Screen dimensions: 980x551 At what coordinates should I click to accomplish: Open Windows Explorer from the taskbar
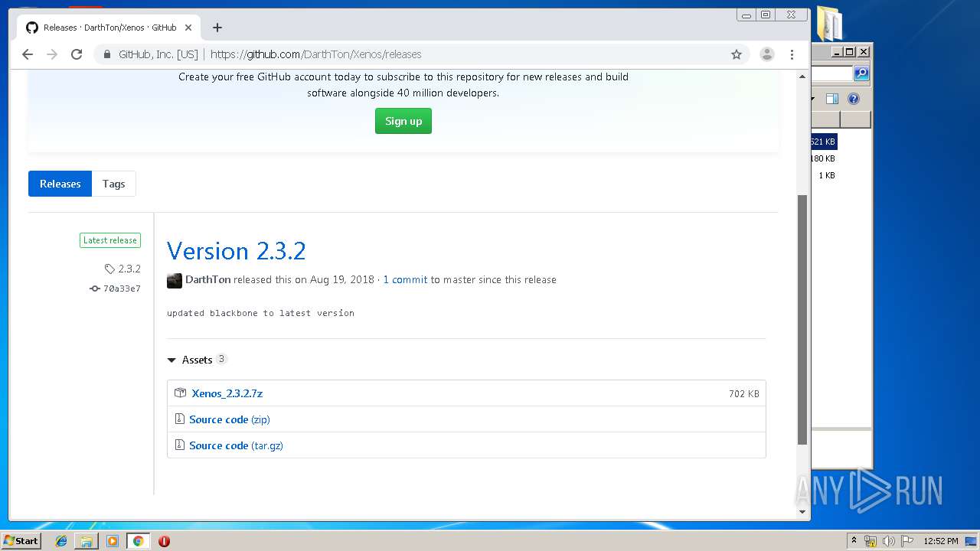(x=87, y=541)
